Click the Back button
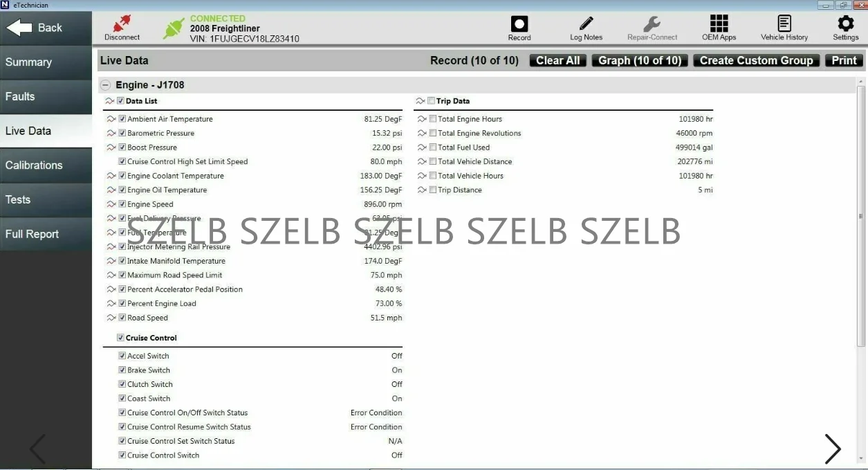Screen dimensions: 868x470 click(x=46, y=28)
